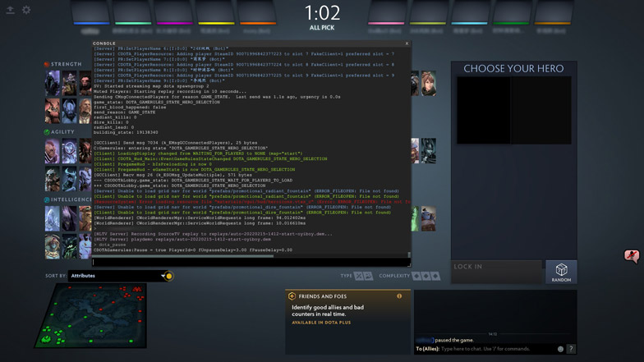Select the bearded old man Strength hero portrait

coord(85,111)
